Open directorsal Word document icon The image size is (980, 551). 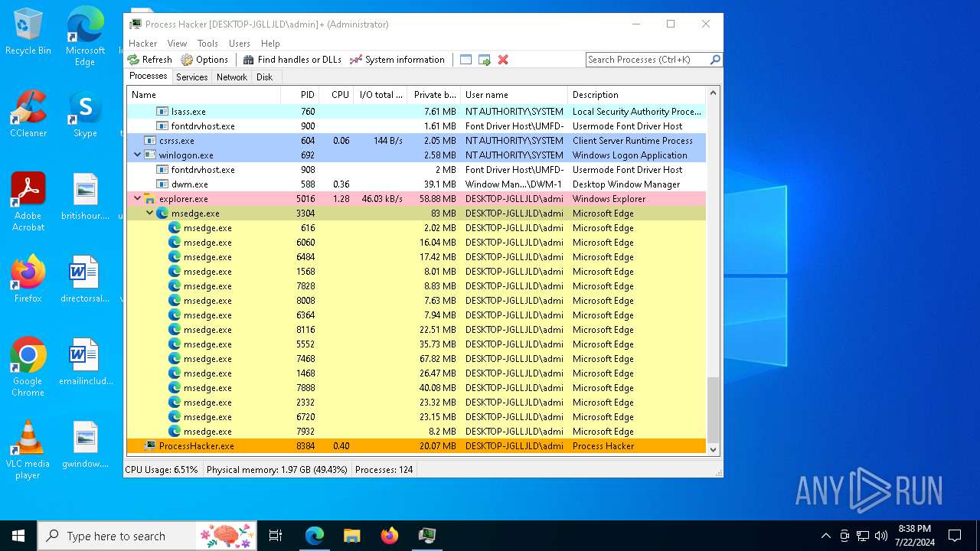click(x=85, y=279)
